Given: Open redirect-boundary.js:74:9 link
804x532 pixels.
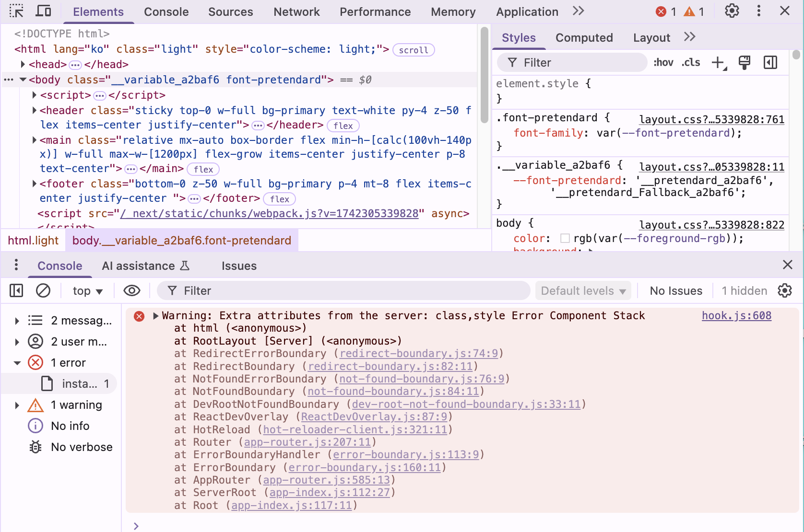Looking at the screenshot, I should click(x=419, y=354).
